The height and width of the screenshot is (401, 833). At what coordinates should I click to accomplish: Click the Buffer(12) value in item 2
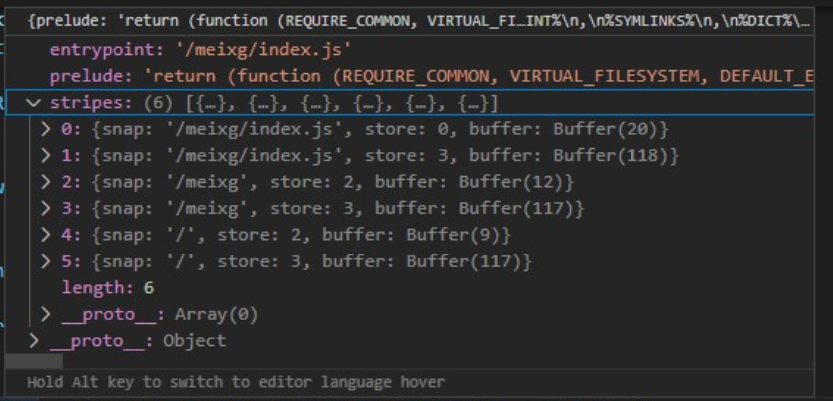pyautogui.click(x=515, y=182)
